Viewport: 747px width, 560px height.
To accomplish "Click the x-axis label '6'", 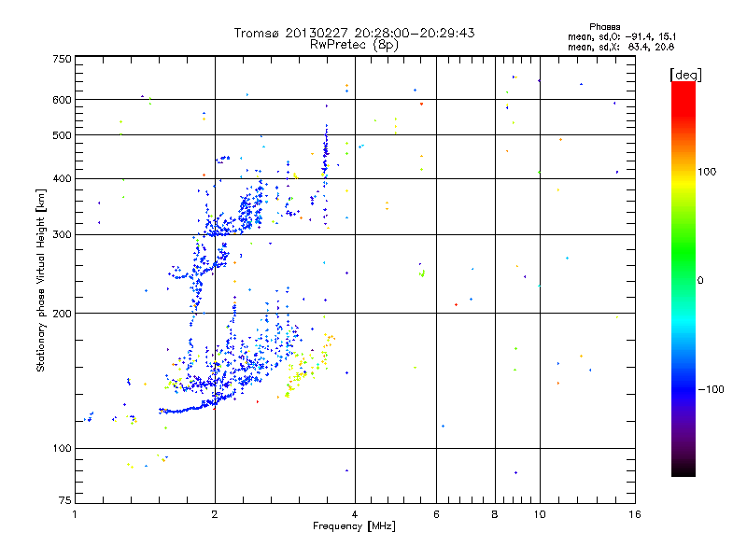I will click(436, 514).
